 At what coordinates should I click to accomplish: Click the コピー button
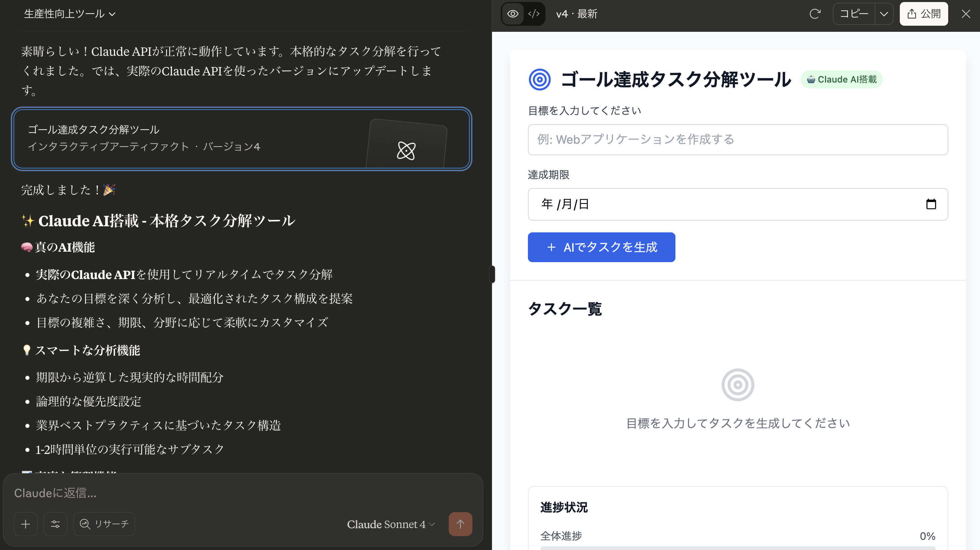point(854,14)
